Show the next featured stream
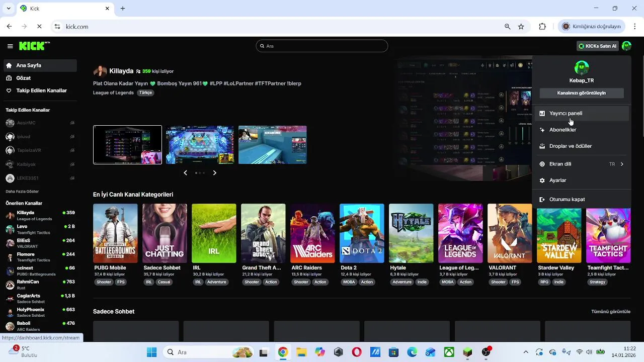The width and height of the screenshot is (644, 362). coord(215,173)
